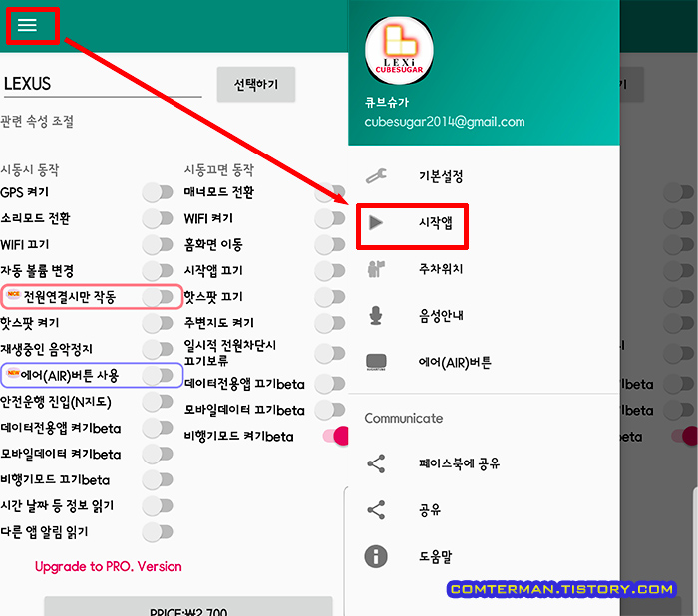Click the NEW badge on 에어(AIR)버튼 사용
This screenshot has height=616, width=698.
13,373
